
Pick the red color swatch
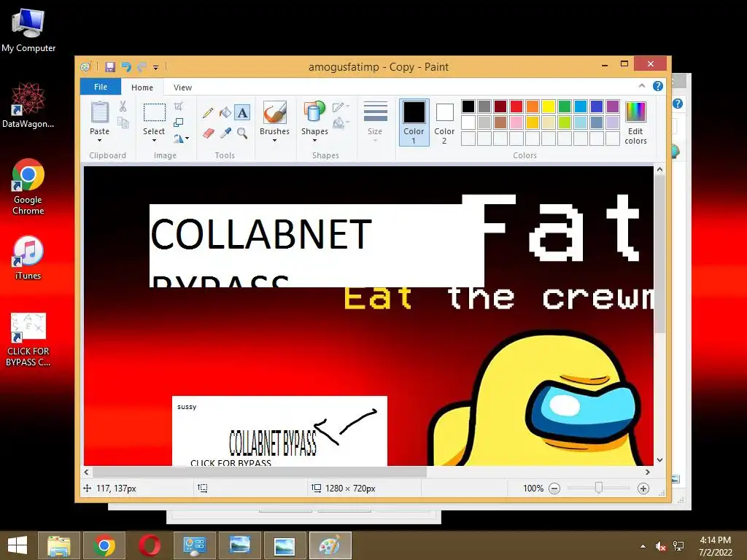tap(516, 106)
